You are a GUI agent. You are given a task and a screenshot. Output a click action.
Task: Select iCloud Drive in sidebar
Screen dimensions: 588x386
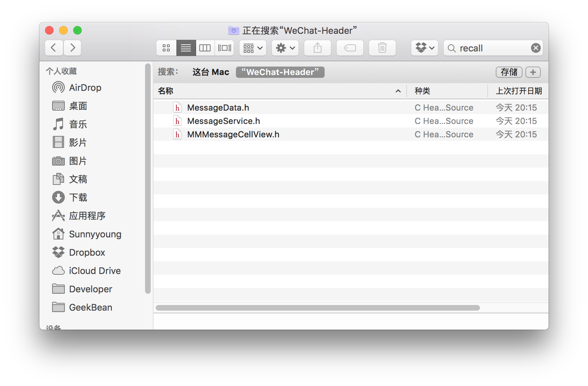tap(94, 271)
